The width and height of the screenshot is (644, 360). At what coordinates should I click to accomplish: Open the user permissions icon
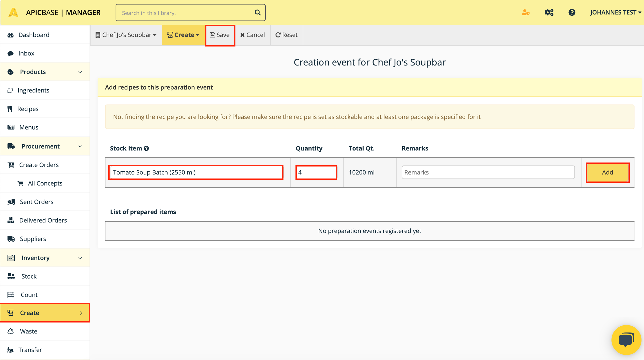click(526, 12)
